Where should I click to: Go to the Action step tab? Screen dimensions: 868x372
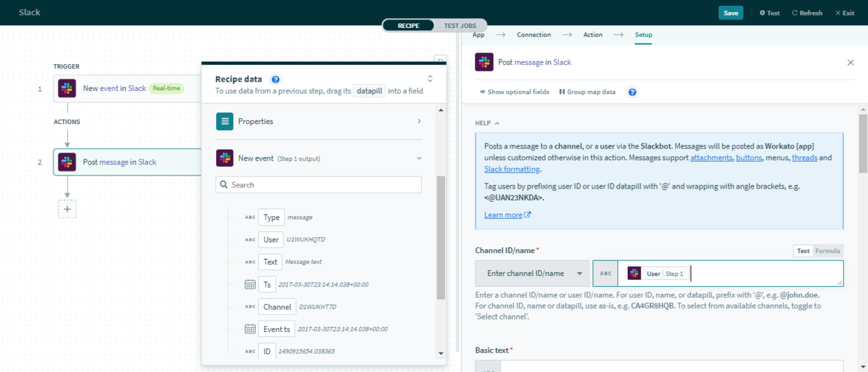pos(592,35)
